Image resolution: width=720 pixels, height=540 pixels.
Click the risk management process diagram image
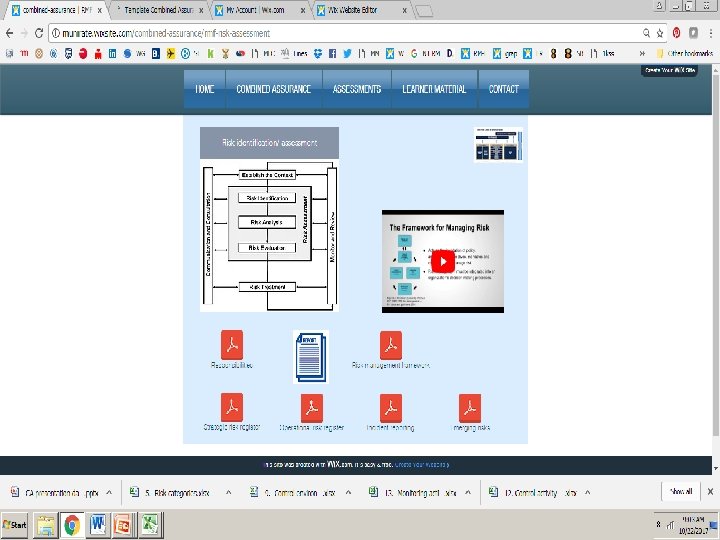pyautogui.click(x=270, y=236)
